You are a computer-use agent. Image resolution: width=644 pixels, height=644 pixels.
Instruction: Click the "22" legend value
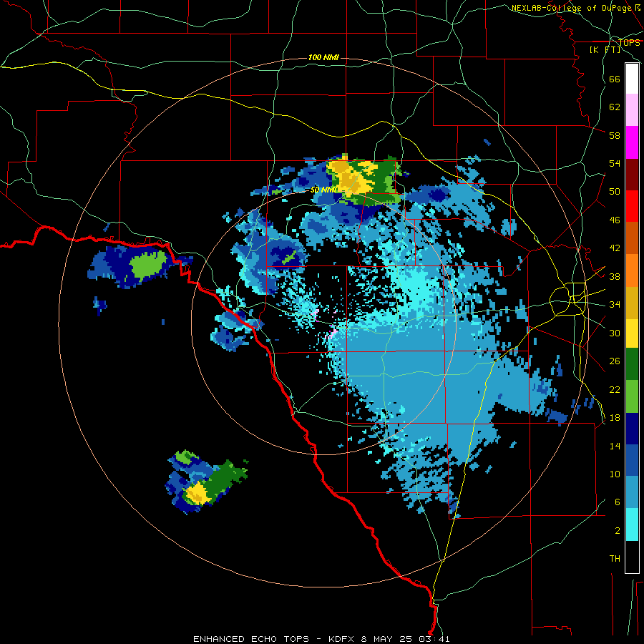615,390
